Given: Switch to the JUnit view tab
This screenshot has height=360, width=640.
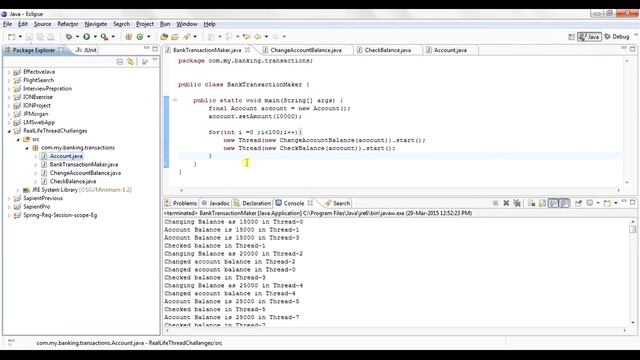Looking at the screenshot, I should click(86, 50).
